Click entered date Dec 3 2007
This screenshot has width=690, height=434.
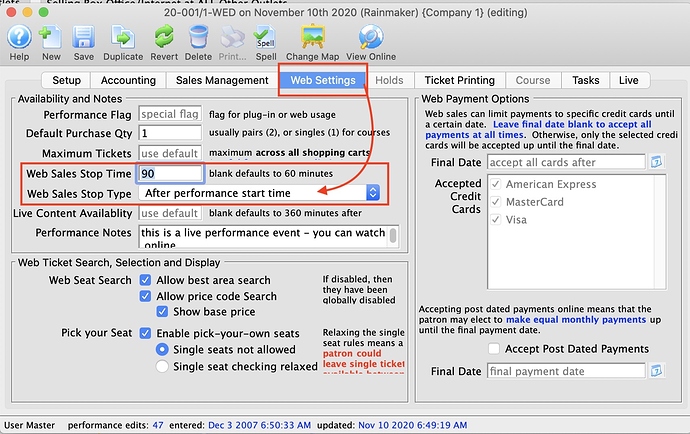259,425
